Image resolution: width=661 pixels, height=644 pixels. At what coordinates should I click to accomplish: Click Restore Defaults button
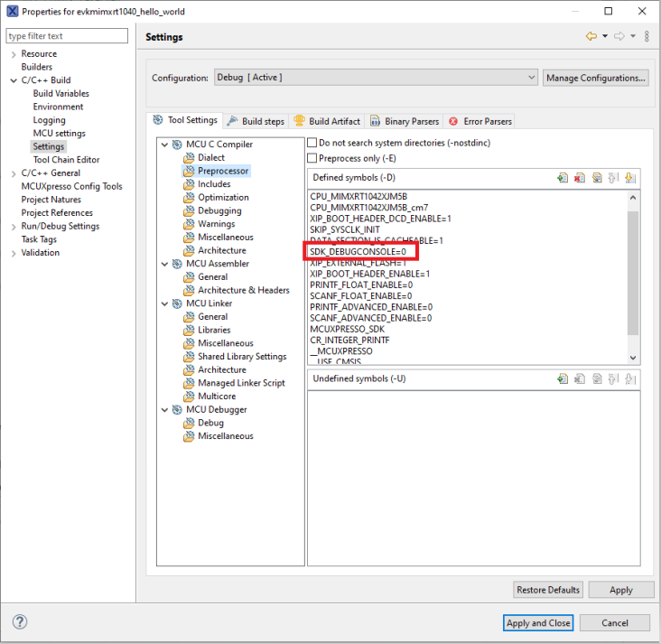point(548,590)
